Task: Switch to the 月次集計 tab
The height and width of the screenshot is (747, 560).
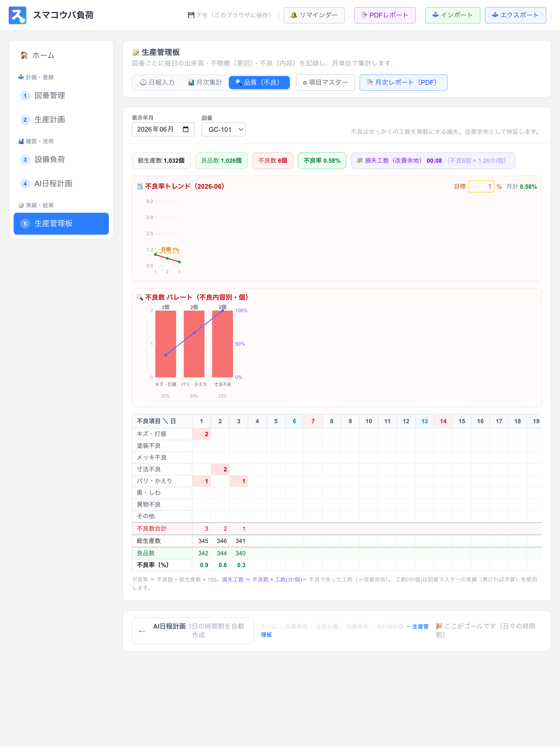Action: click(205, 82)
